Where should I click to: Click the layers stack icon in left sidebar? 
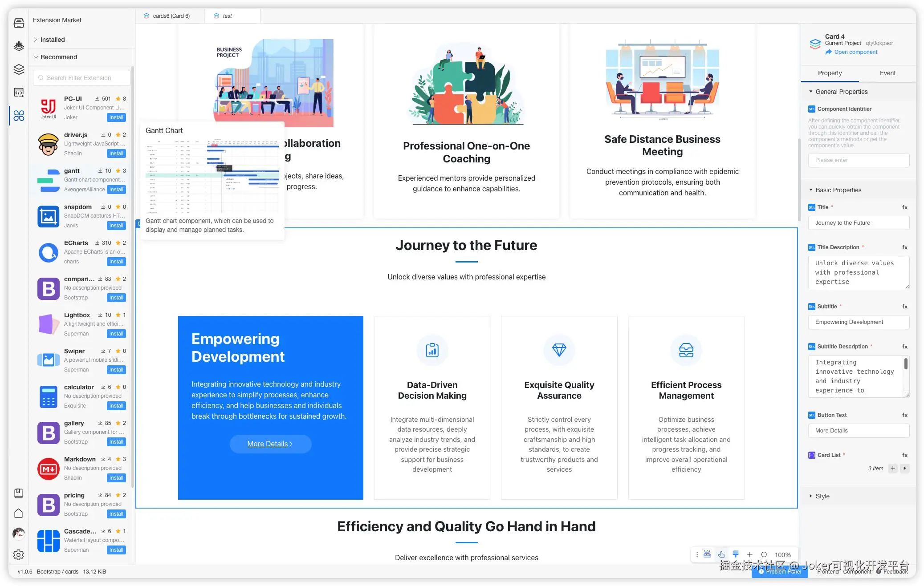(x=19, y=69)
